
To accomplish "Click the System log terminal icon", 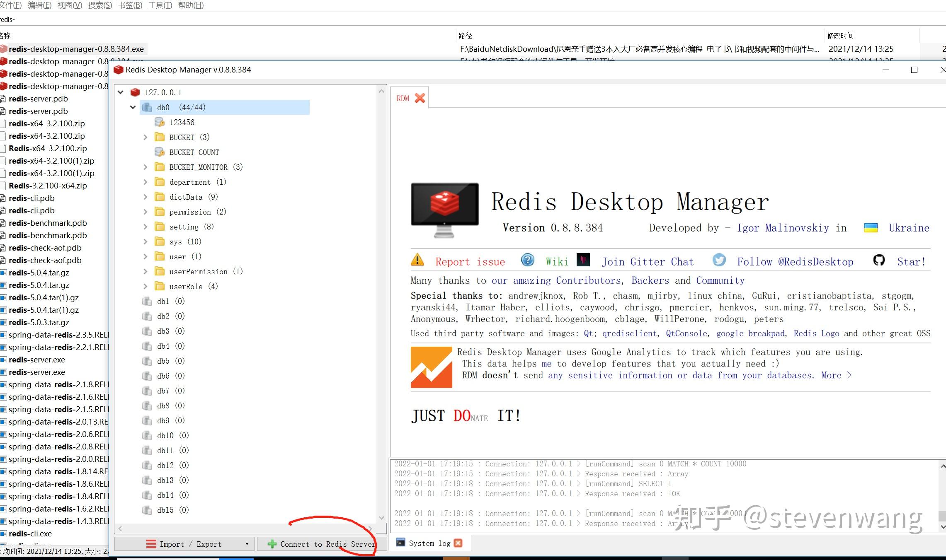I will [400, 543].
